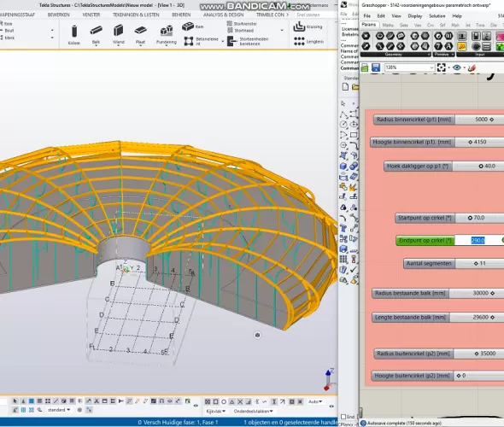Toggle Grasshopper preview eye icon

coord(457,67)
